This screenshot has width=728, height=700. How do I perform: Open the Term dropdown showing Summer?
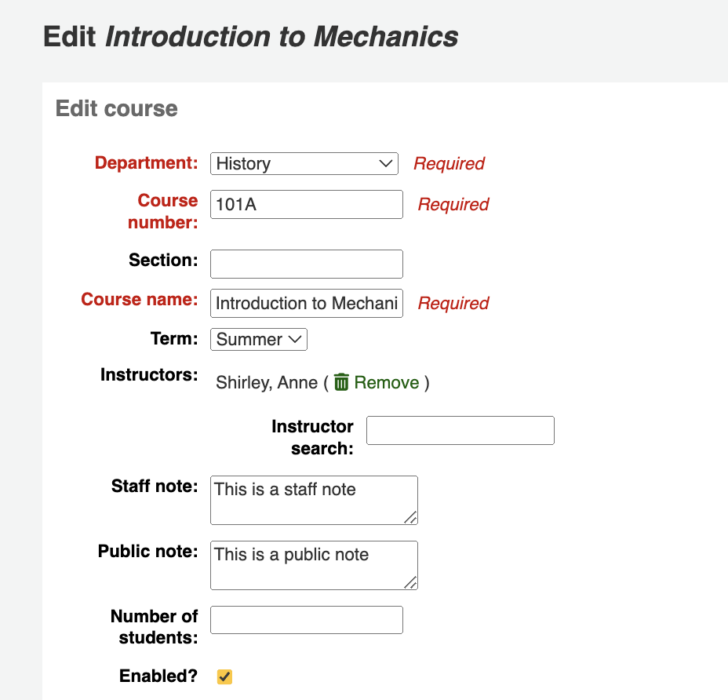tap(259, 340)
